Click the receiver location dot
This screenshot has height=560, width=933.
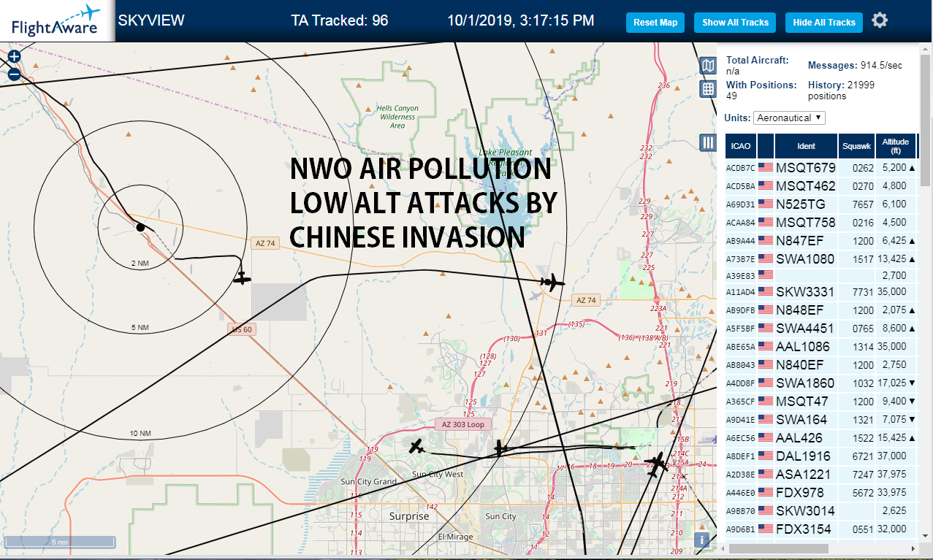pyautogui.click(x=140, y=228)
